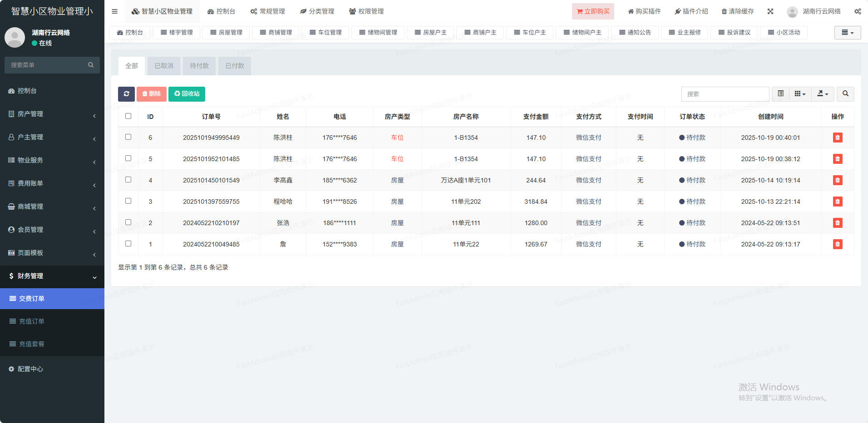Open the export data dropdown
This screenshot has height=423, width=868.
(x=823, y=94)
